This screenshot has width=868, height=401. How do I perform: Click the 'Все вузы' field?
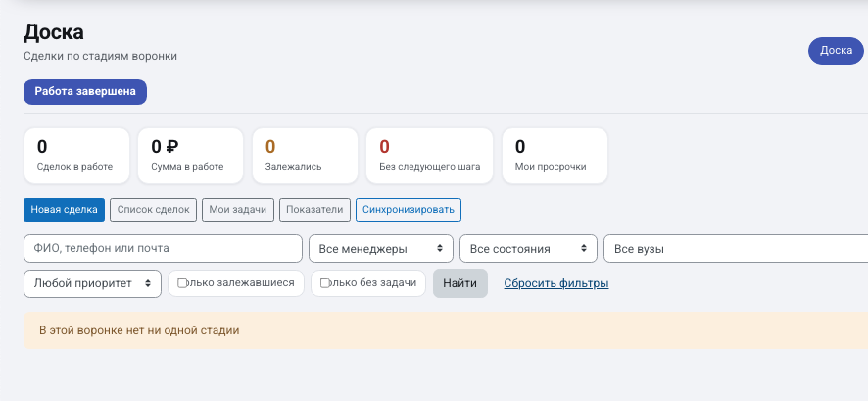coord(736,249)
